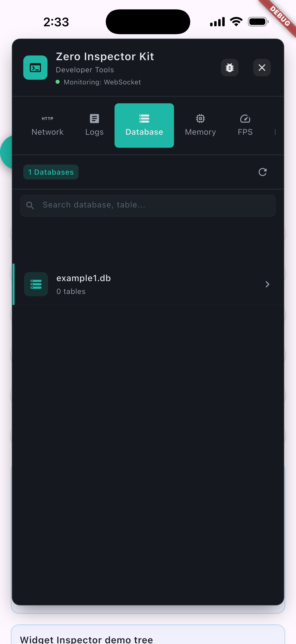Click the Zero Inspector Kit terminal logo icon
This screenshot has height=644, width=296.
click(35, 68)
